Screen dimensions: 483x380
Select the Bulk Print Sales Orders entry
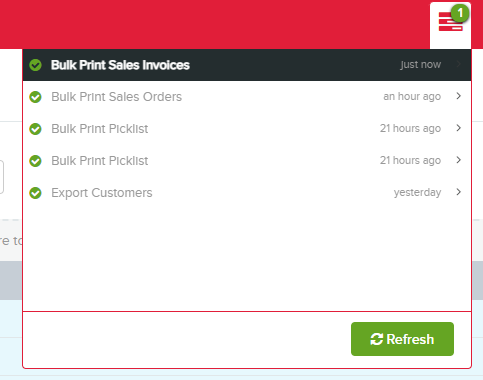(247, 97)
